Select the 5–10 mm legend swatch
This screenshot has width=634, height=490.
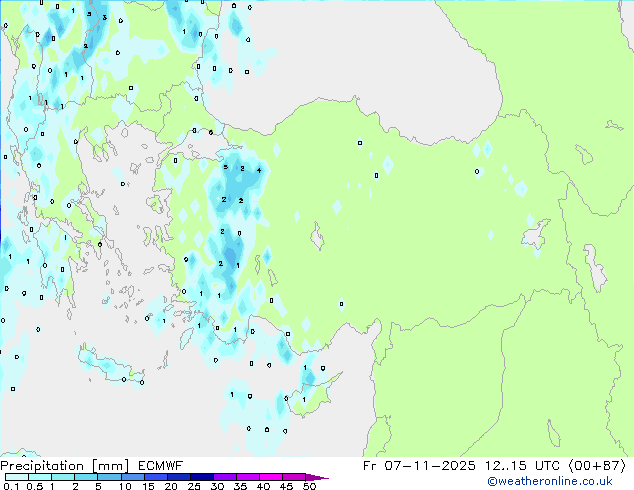coord(110,477)
